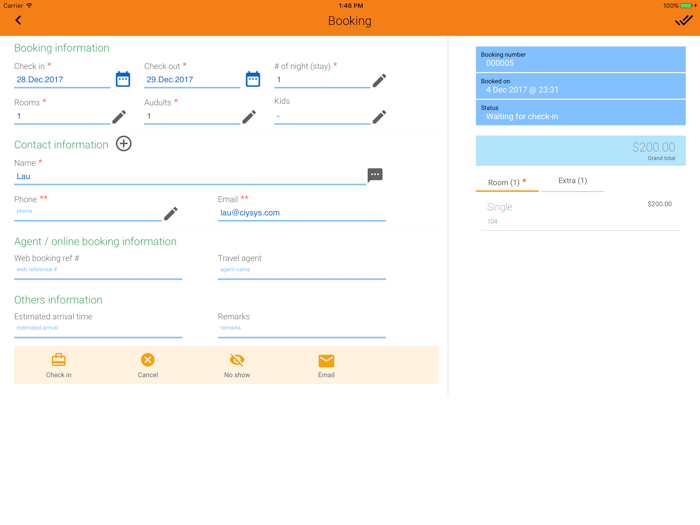Tap the battery indicator in status bar

(x=688, y=6)
